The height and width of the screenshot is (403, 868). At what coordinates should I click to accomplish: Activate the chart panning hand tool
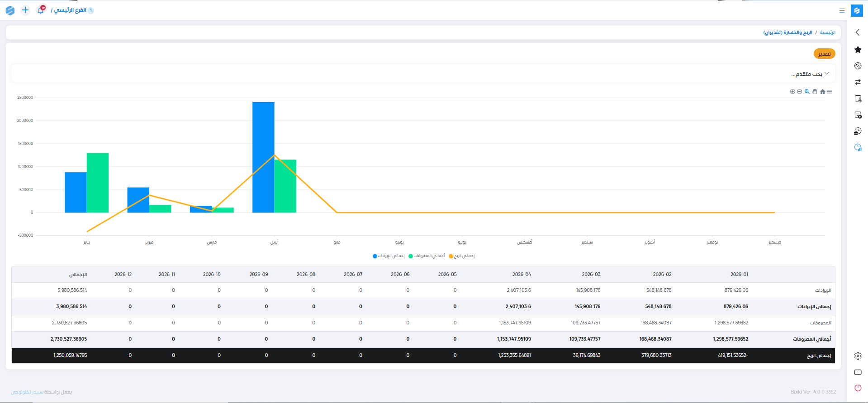click(x=815, y=92)
